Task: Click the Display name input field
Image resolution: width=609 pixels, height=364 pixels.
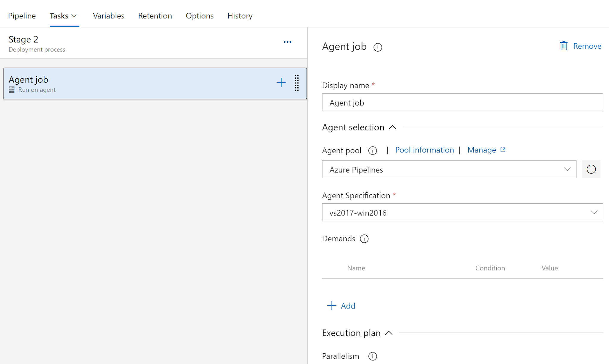Action: coord(462,103)
